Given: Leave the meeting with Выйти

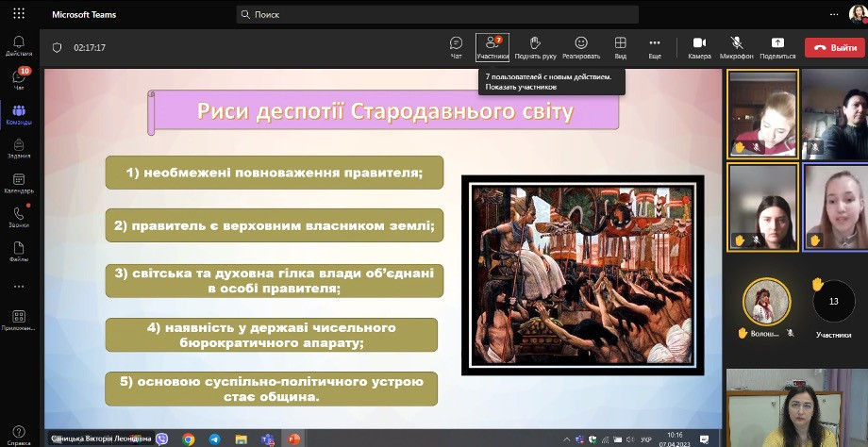Looking at the screenshot, I should (x=834, y=47).
